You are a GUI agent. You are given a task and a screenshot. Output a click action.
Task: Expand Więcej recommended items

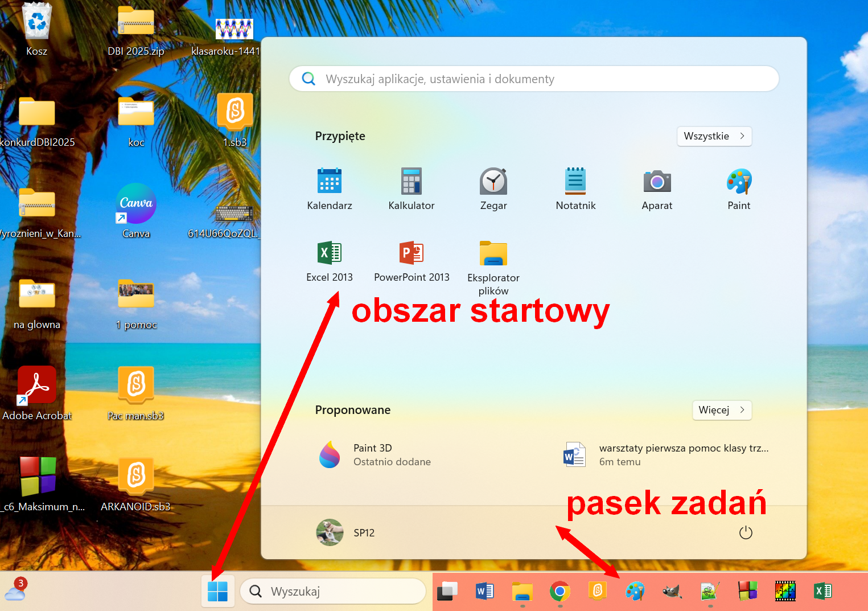click(x=721, y=410)
